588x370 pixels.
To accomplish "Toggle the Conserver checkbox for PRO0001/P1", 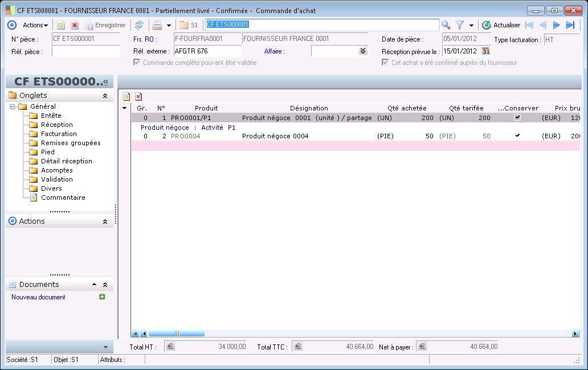I will click(517, 117).
